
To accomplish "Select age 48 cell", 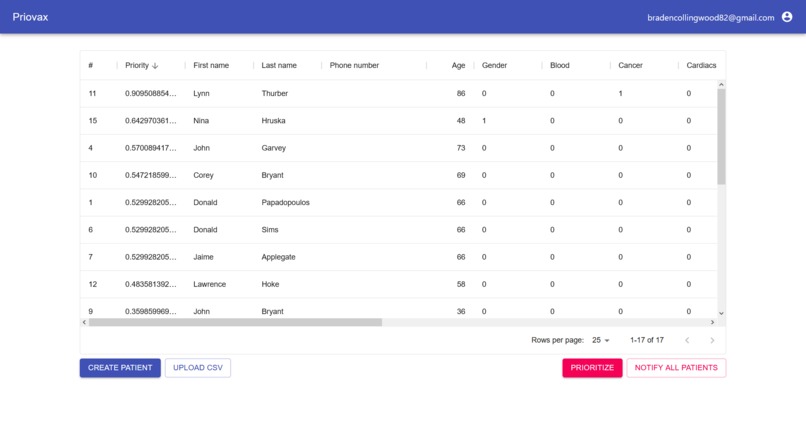I will (x=461, y=121).
